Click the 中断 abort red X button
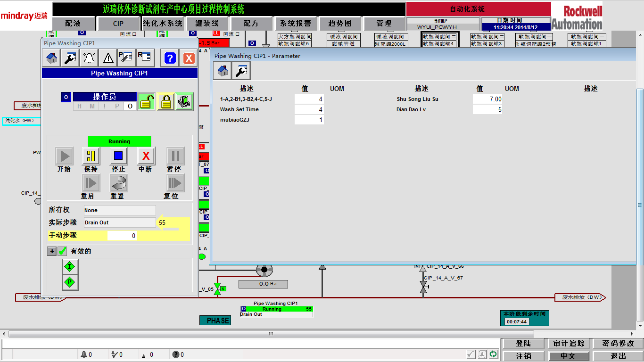The image size is (644, 362). click(146, 156)
